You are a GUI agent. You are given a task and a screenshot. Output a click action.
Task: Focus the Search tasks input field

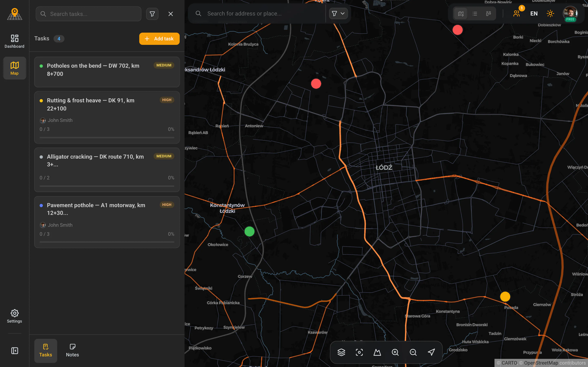click(88, 14)
